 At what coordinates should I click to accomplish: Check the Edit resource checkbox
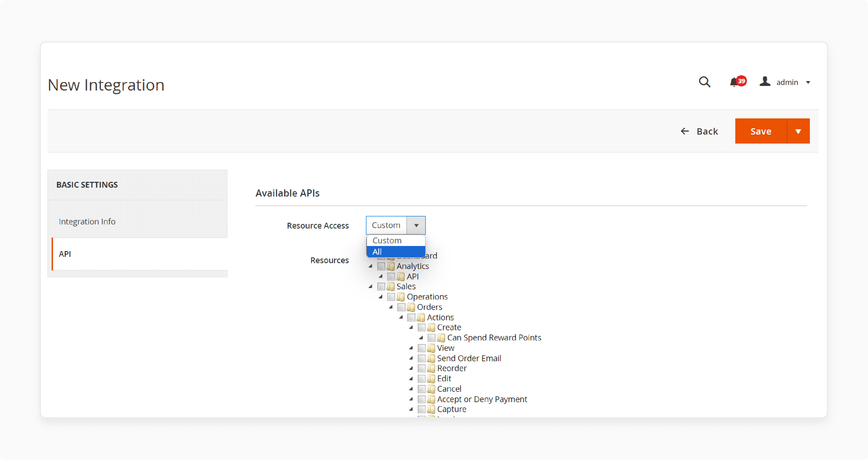(x=422, y=379)
